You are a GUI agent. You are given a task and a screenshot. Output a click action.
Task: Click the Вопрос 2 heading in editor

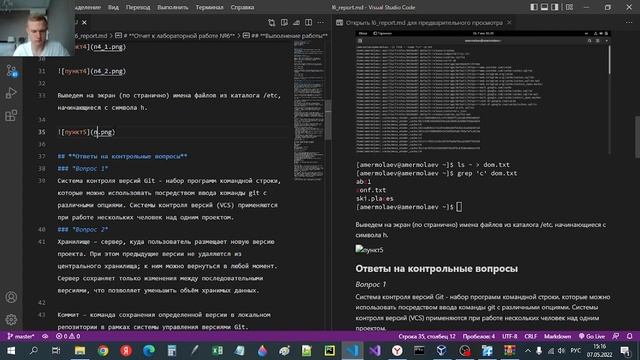(x=83, y=229)
